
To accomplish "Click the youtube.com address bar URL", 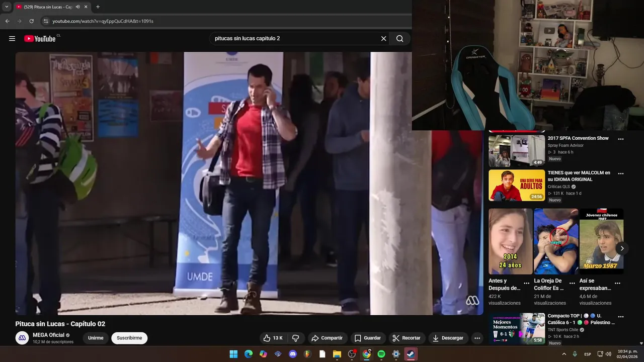I will click(103, 21).
